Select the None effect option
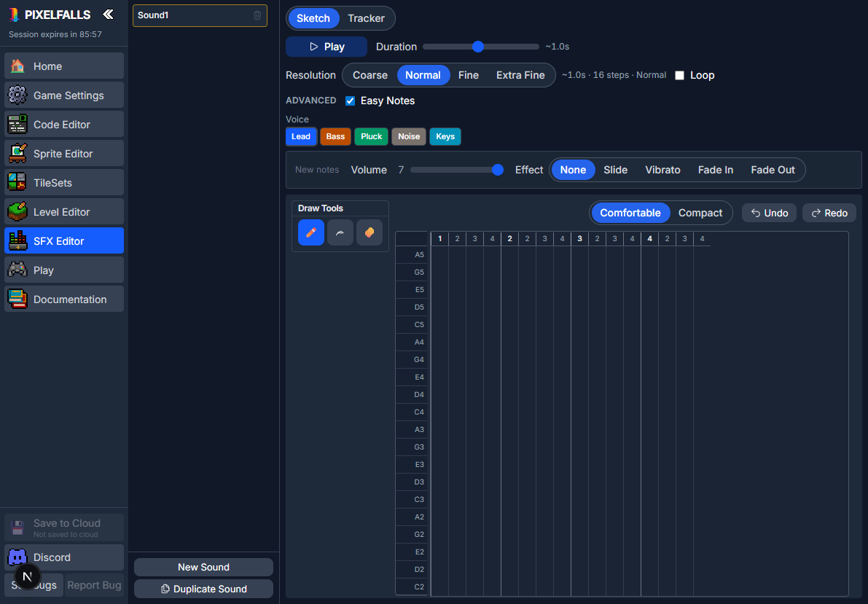This screenshot has width=868, height=604. pyautogui.click(x=573, y=170)
